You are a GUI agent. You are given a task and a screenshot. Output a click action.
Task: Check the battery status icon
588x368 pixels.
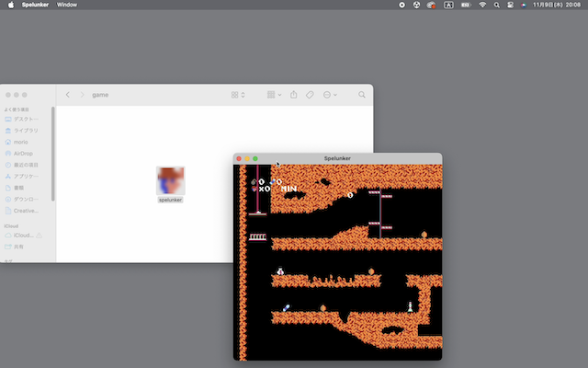point(466,5)
